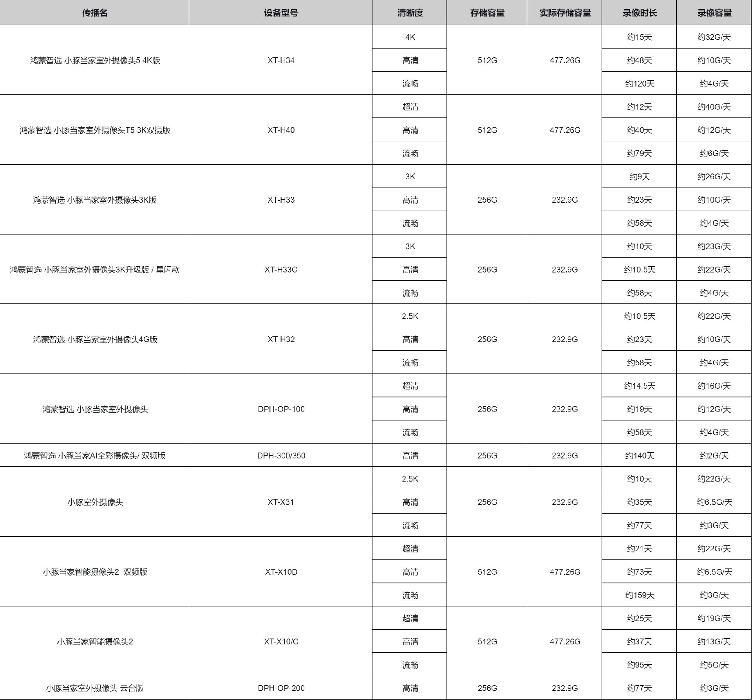This screenshot has height=700, width=752.
Task: Click the XT-H33C device model cell
Action: [x=281, y=269]
